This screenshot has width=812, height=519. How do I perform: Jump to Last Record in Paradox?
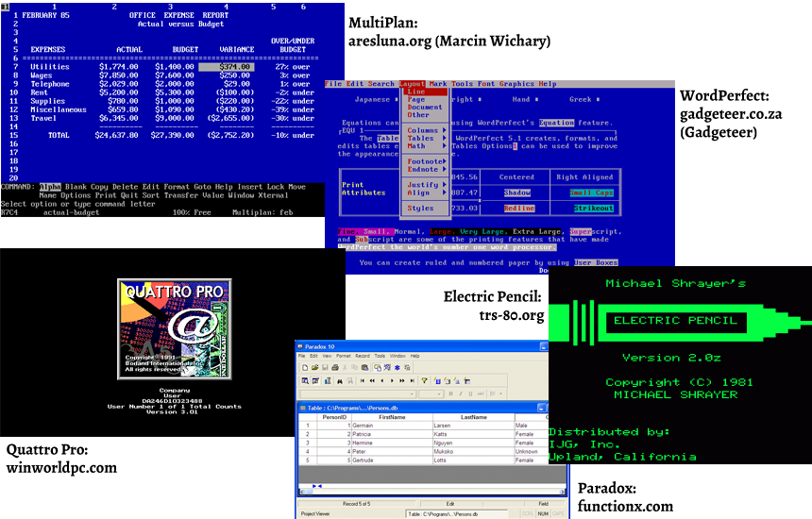[413, 380]
